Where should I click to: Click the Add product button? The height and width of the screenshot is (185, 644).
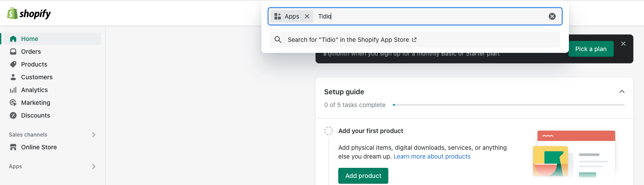(363, 176)
